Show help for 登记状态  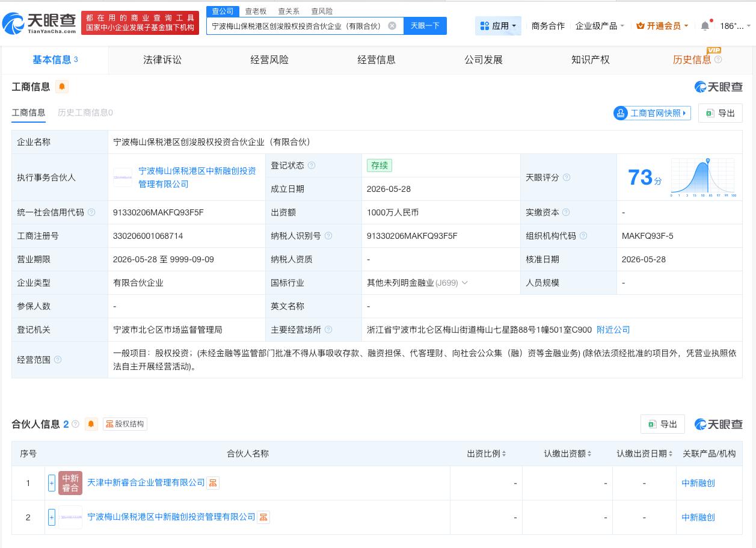312,165
